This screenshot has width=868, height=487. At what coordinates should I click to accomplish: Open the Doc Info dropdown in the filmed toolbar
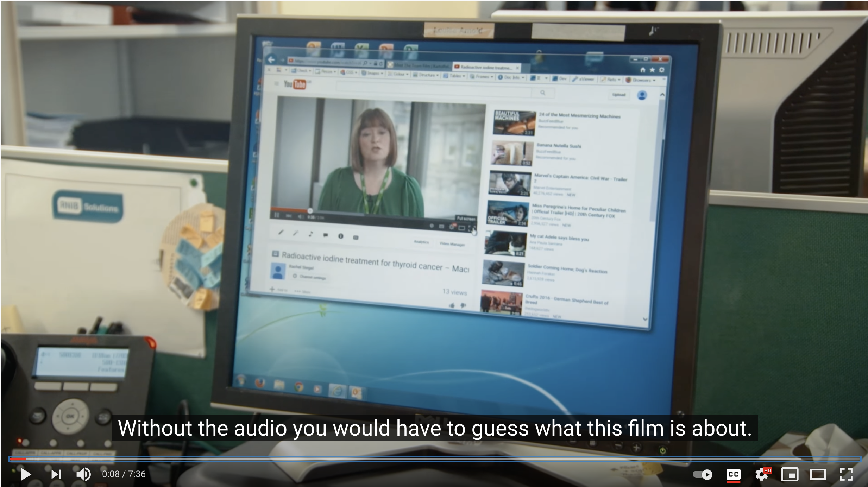click(511, 77)
